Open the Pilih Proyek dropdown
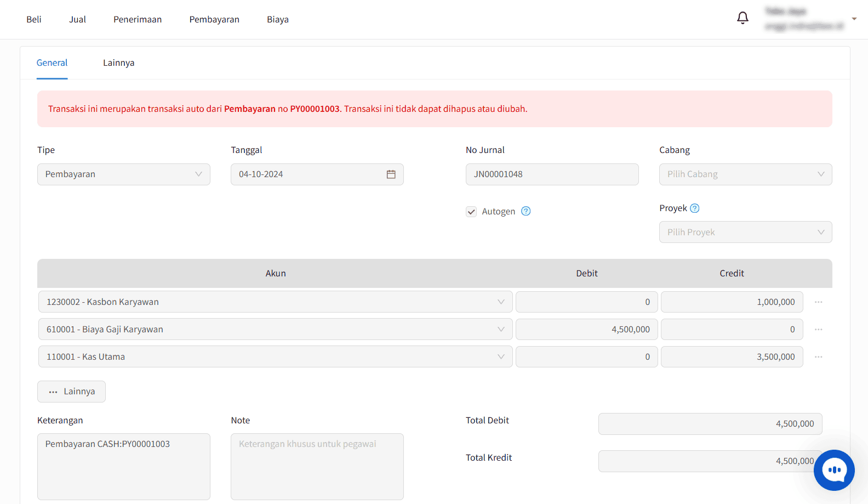Screen dimensions: 868x504 coord(745,233)
